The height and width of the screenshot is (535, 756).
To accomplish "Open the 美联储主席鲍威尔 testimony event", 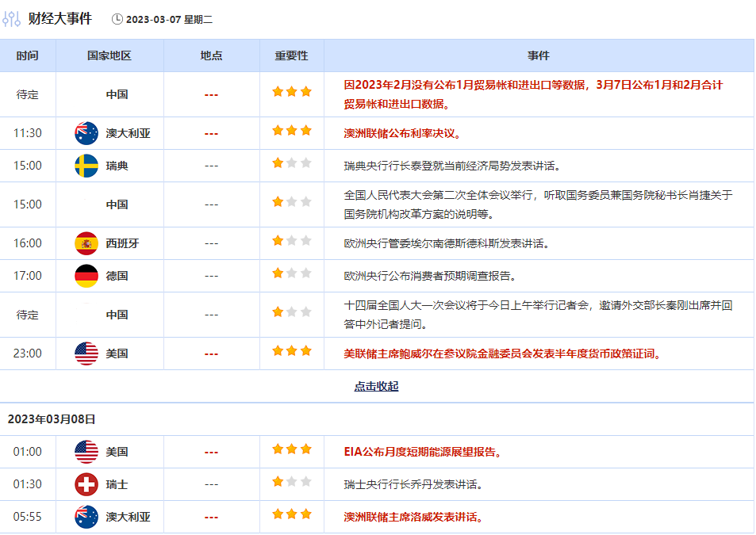I will pyautogui.click(x=501, y=353).
